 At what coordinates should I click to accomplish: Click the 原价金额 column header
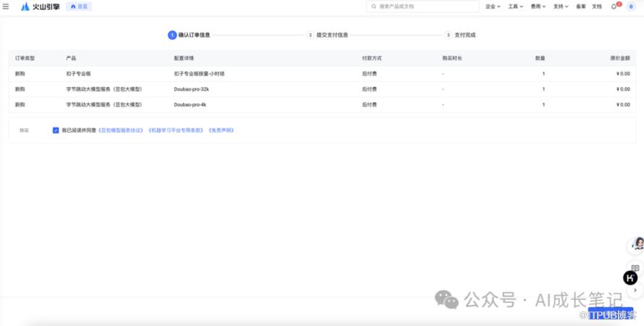(x=620, y=59)
